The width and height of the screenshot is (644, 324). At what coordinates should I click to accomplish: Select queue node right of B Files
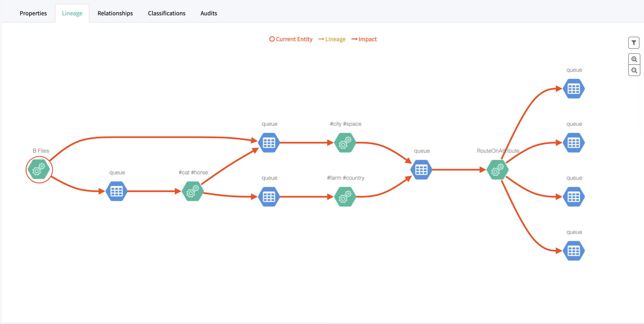tap(117, 191)
